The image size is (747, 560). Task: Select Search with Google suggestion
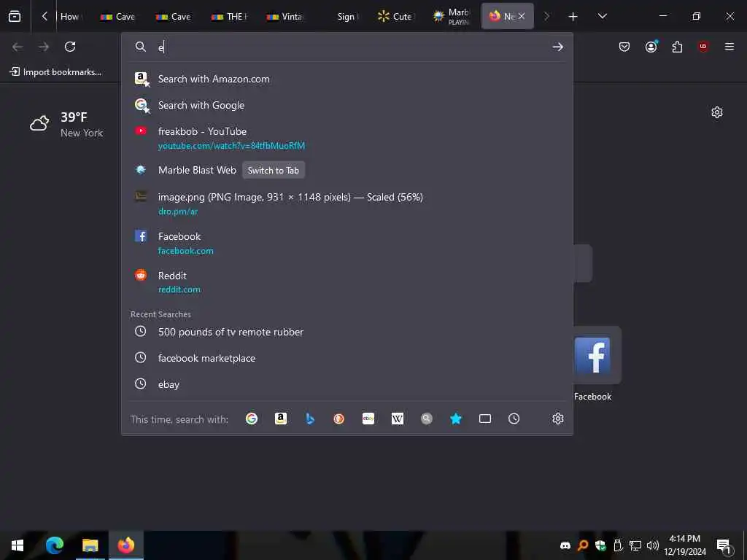point(347,105)
